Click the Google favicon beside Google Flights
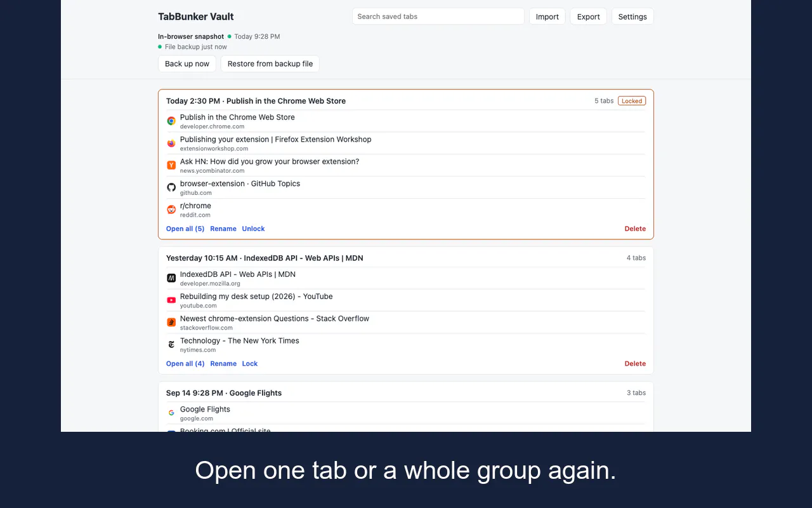 click(171, 413)
